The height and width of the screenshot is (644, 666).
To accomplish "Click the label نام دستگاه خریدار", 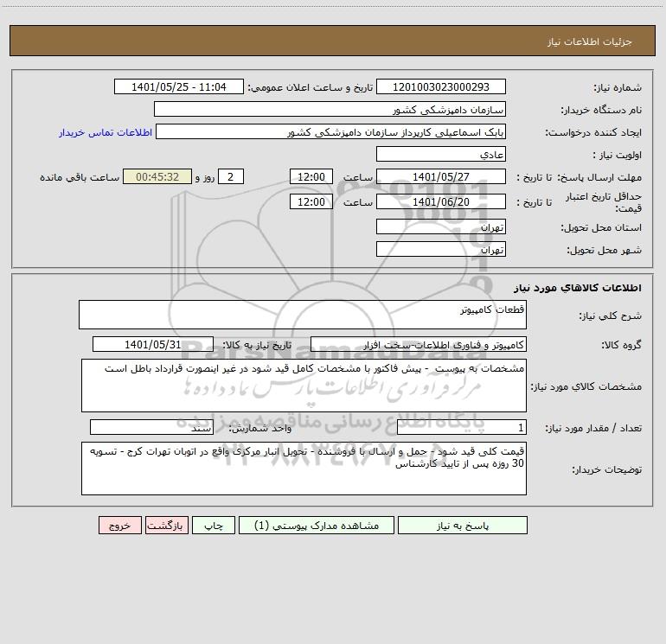I will click(601, 111).
